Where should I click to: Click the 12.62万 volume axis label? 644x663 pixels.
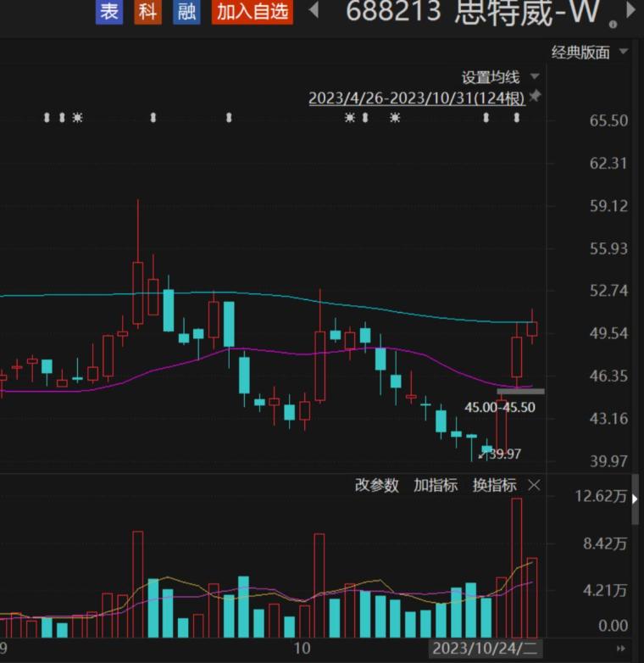point(601,496)
